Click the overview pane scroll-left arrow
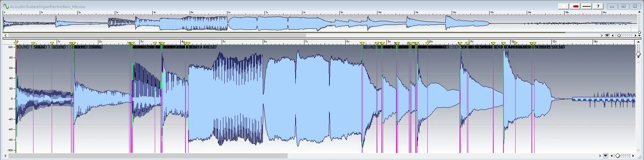The image size is (644, 160). click(x=5, y=35)
